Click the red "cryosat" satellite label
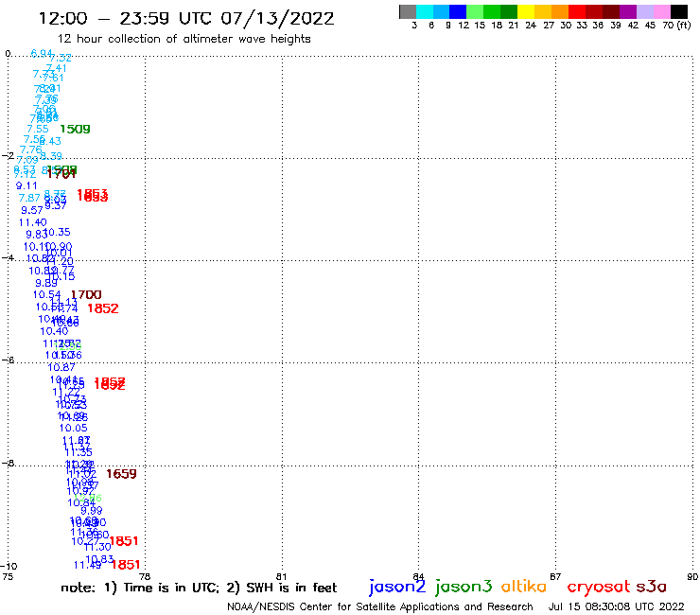The image size is (700, 615). 599,587
